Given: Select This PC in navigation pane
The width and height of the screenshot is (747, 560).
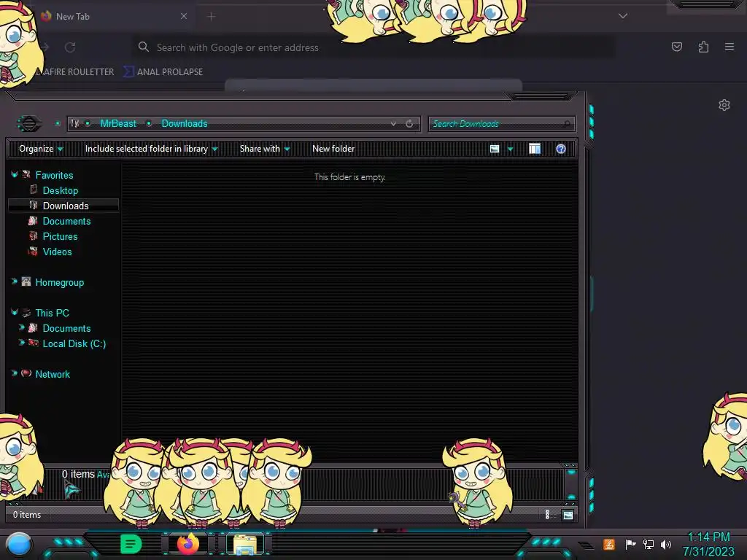Looking at the screenshot, I should click(x=52, y=313).
